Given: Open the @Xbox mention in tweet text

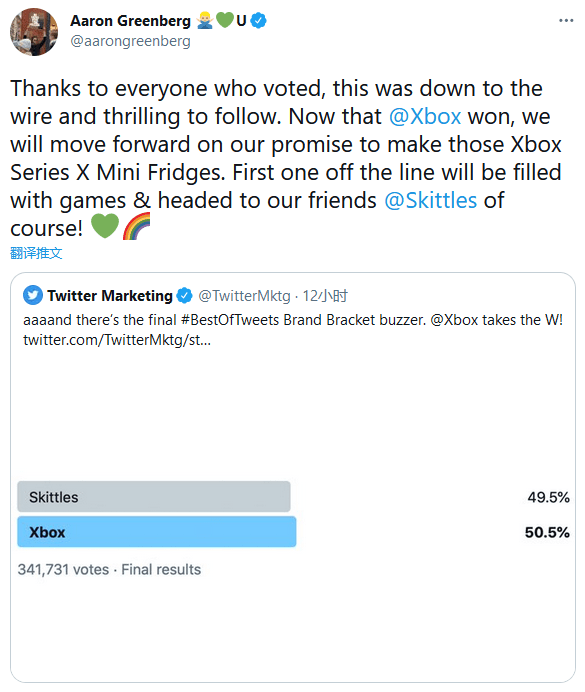Looking at the screenshot, I should click(425, 117).
